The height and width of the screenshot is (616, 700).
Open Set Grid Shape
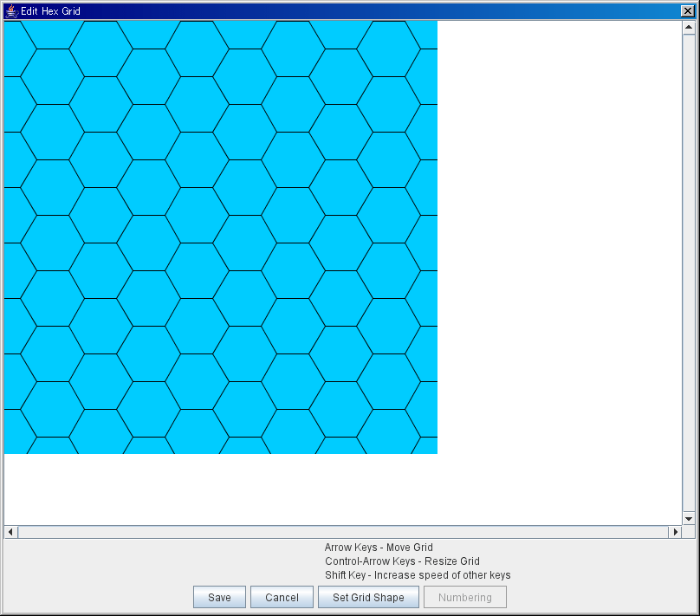coord(368,597)
